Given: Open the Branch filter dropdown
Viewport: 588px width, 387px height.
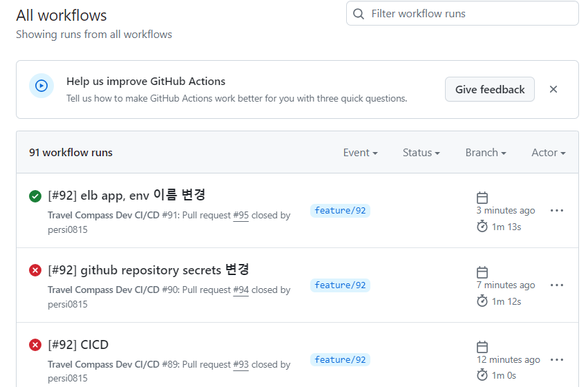Looking at the screenshot, I should click(x=486, y=153).
